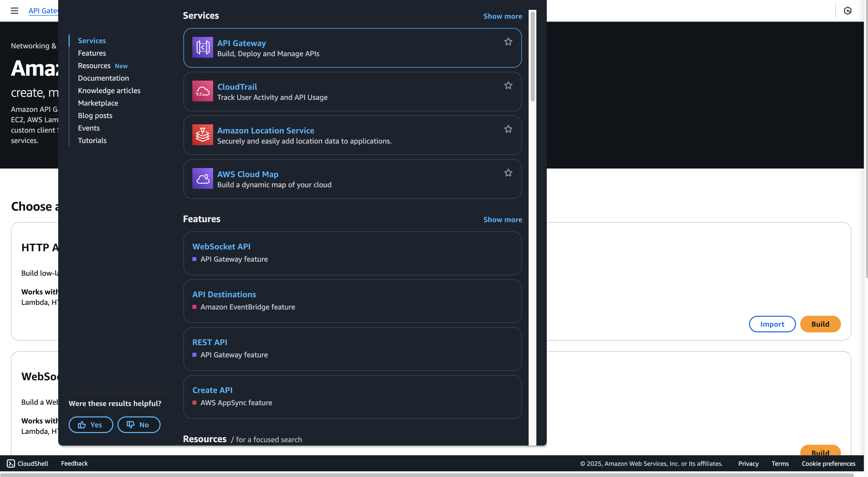Open the Amazon Location Service link
The height and width of the screenshot is (477, 868).
coord(266,131)
